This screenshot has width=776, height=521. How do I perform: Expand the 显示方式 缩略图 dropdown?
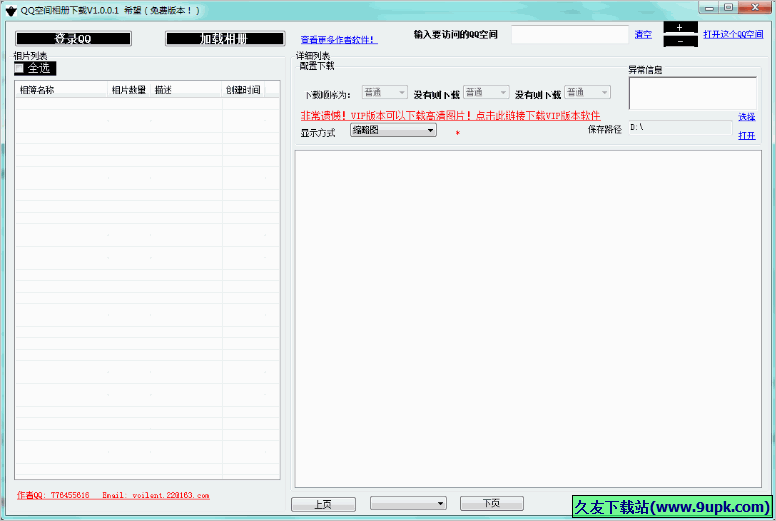(x=393, y=130)
